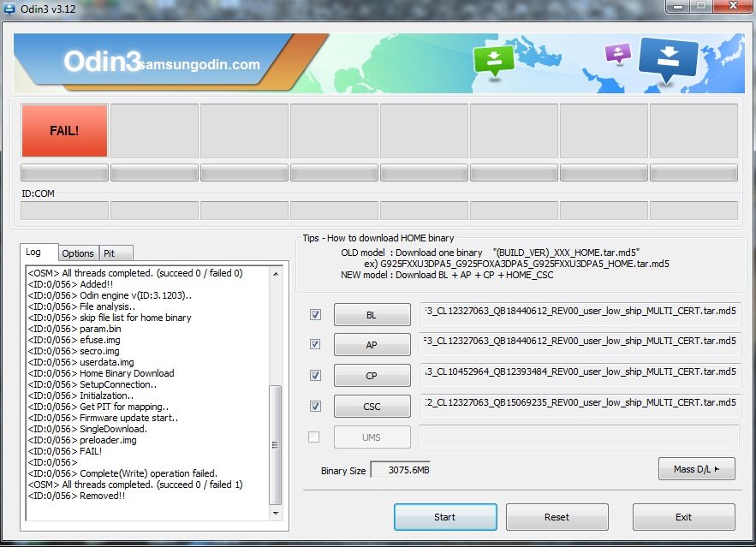Open the Mass D/L dropdown menu
Viewport: 756px width, 547px height.
(697, 469)
